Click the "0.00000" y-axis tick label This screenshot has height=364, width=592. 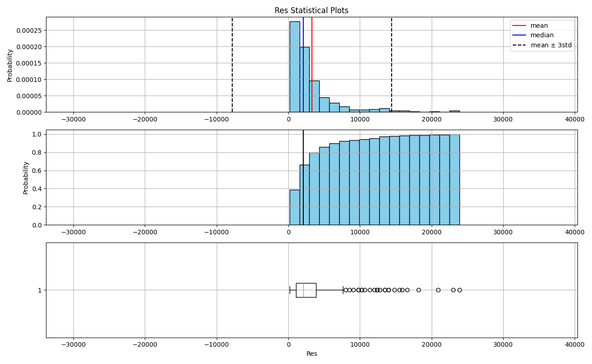(x=29, y=112)
